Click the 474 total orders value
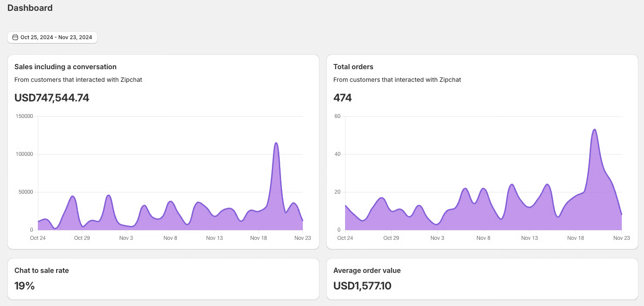 [x=342, y=98]
